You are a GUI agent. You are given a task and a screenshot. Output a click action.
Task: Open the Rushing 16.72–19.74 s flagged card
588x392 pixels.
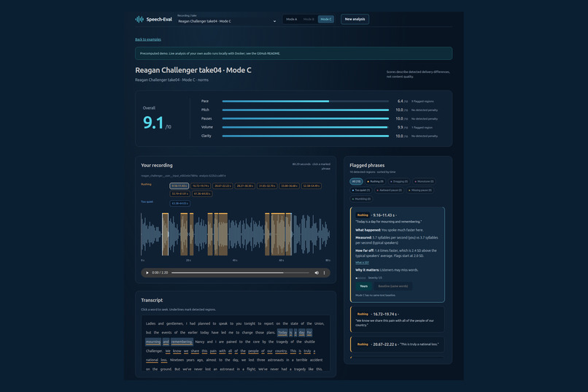(398, 319)
